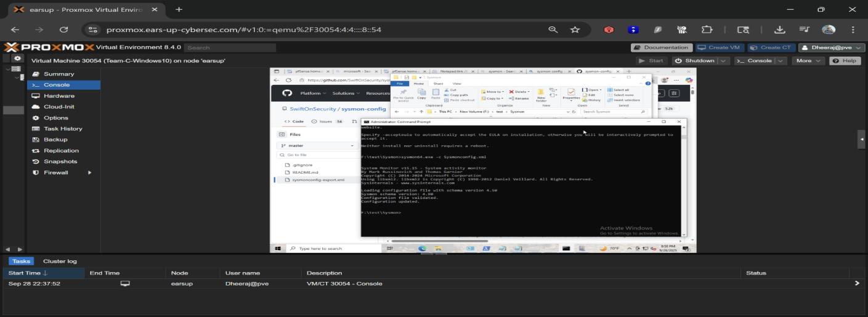Open the Summary section
Viewport: 868px width, 317px height.
(x=63, y=74)
